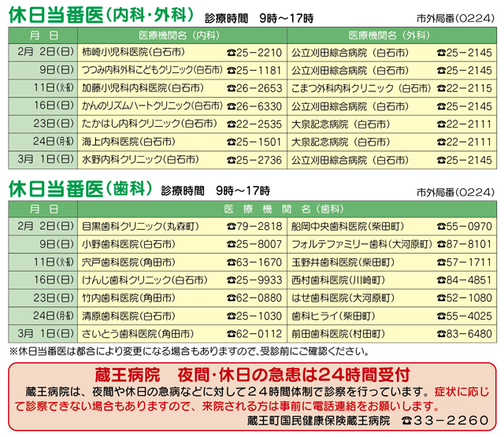Select the phone icon next to 62-0112

[x=230, y=334]
